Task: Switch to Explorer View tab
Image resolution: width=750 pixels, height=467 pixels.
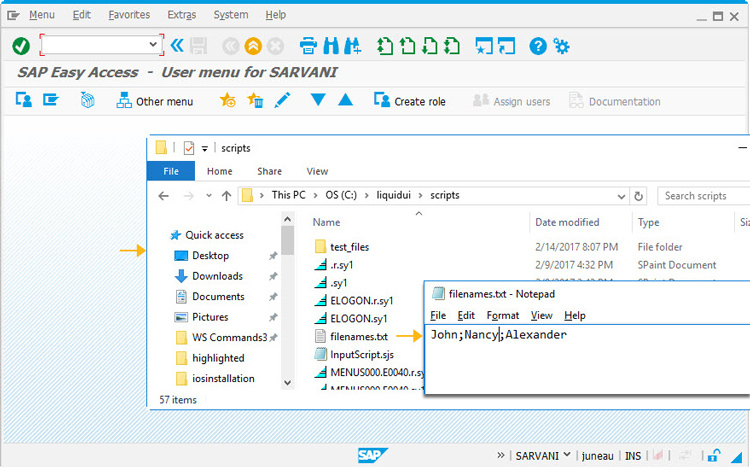Action: 317,171
